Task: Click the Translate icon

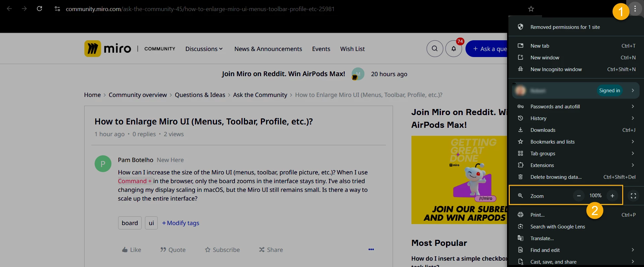Action: click(521, 238)
